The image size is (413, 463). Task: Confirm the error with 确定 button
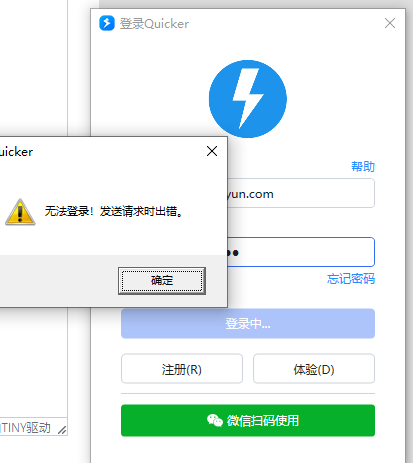(162, 281)
